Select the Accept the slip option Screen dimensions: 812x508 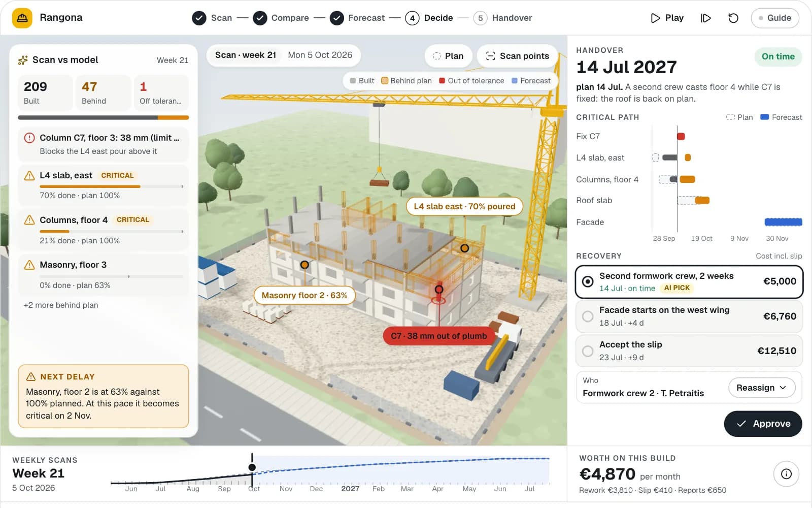[689, 351]
